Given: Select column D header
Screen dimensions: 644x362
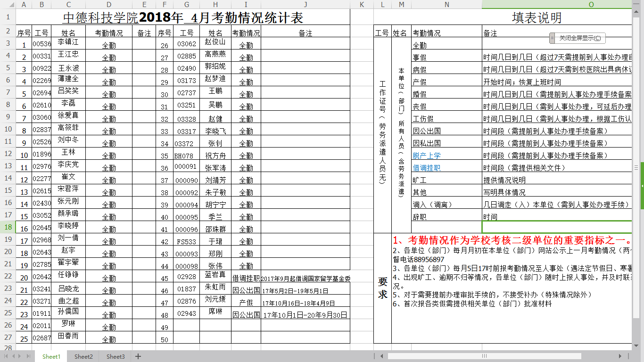Looking at the screenshot, I should tap(109, 4).
